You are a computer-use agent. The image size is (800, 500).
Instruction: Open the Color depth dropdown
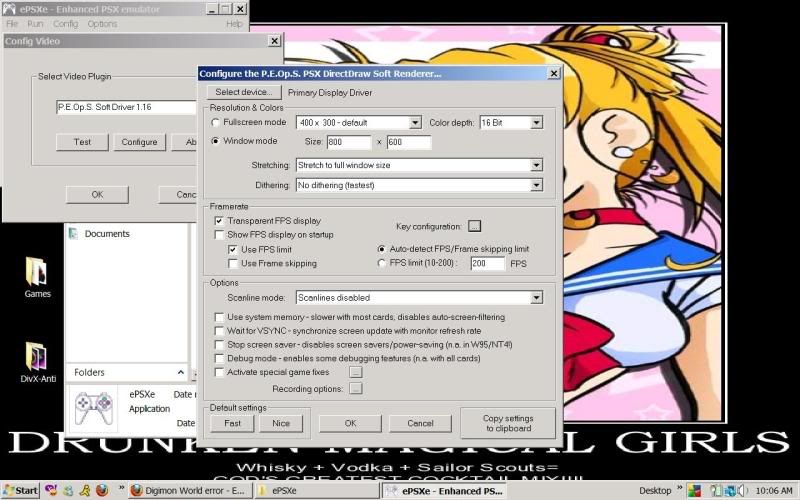point(536,122)
